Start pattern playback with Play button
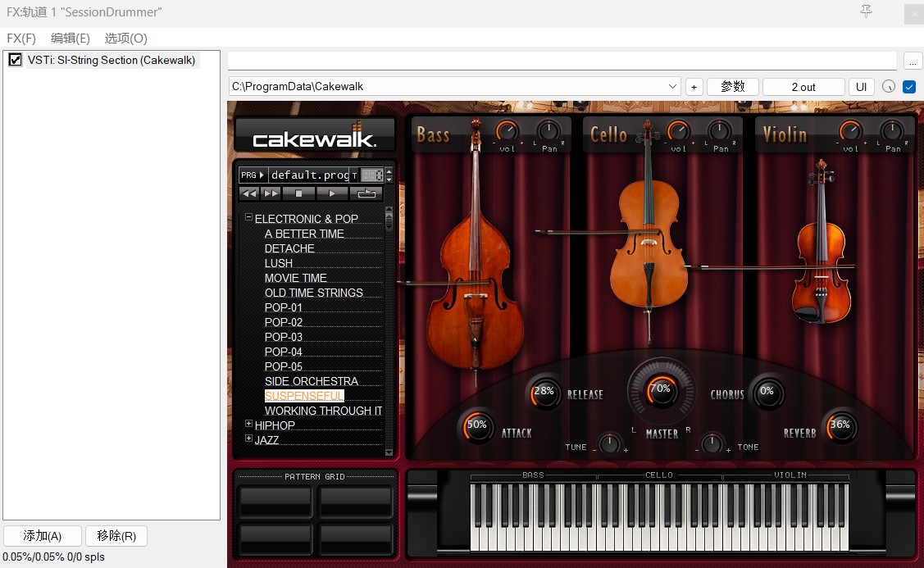The image size is (924, 568). 332,193
